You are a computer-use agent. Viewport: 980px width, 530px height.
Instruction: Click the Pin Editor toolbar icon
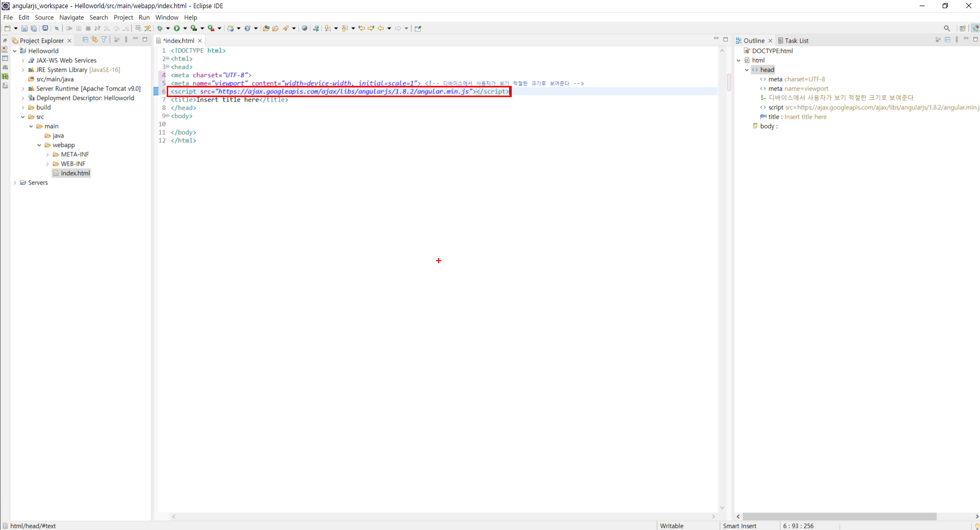(x=418, y=29)
